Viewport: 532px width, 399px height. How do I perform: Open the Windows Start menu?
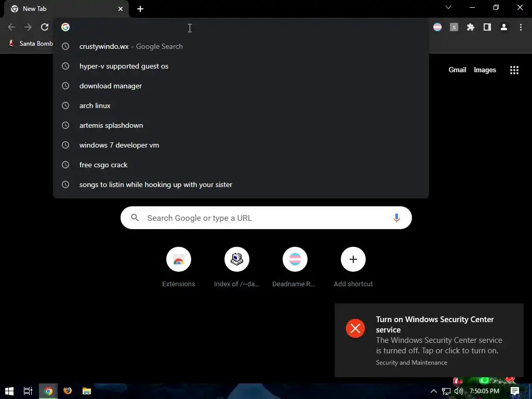point(9,391)
